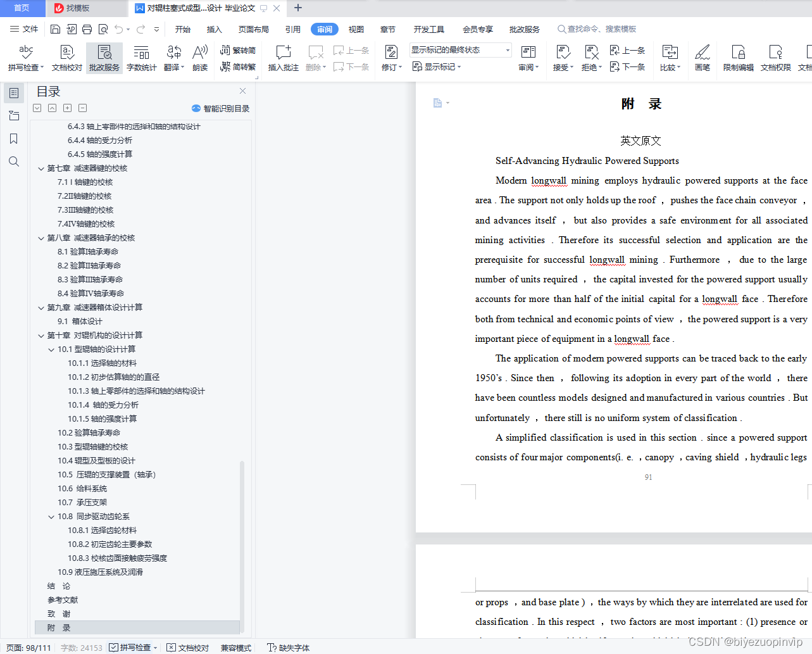Jump to 致 谢 in the outline
Viewport: 812px width, 654px height.
59,614
